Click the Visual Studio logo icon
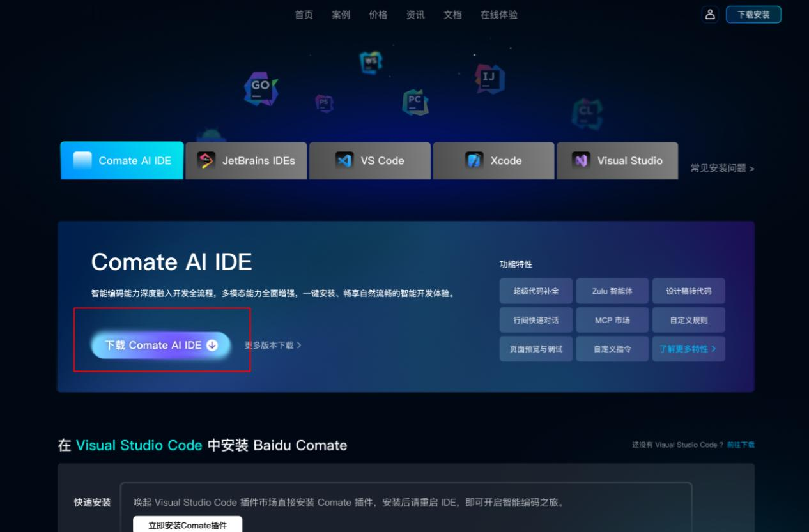This screenshot has width=809, height=532. tap(581, 160)
